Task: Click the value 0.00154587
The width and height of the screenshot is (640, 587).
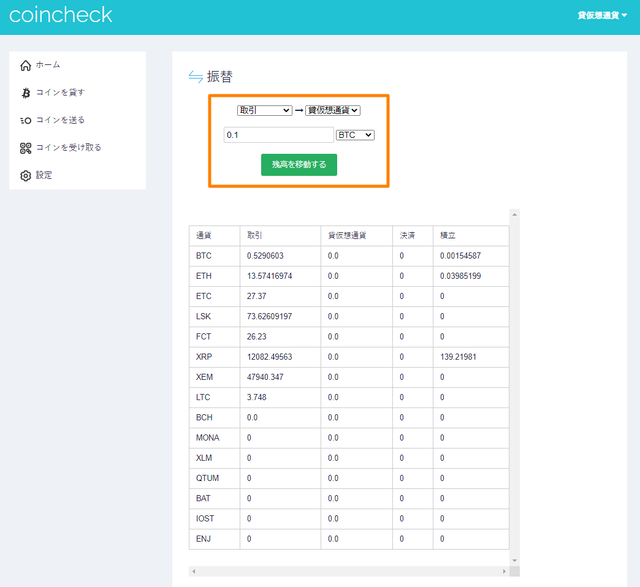Action: pyautogui.click(x=460, y=256)
